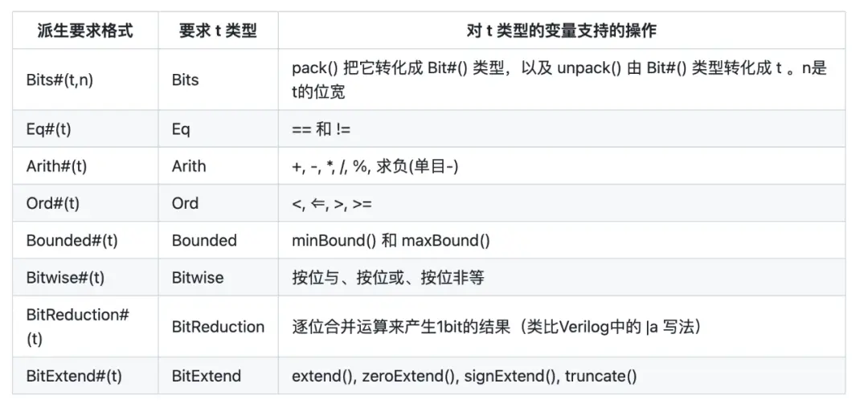The width and height of the screenshot is (868, 412).
Task: Click the 要求 t 类型 column header
Action: (x=218, y=31)
